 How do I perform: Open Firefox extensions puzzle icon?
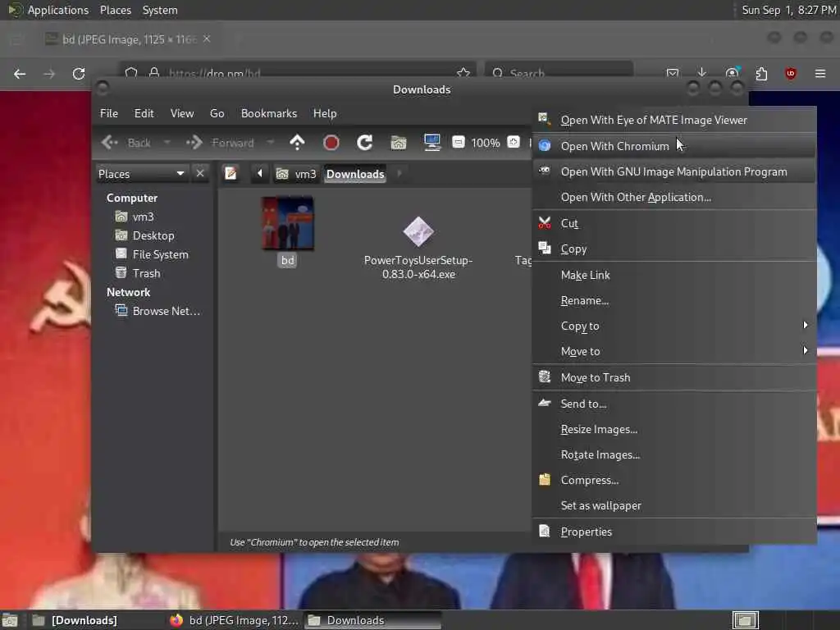(x=761, y=73)
